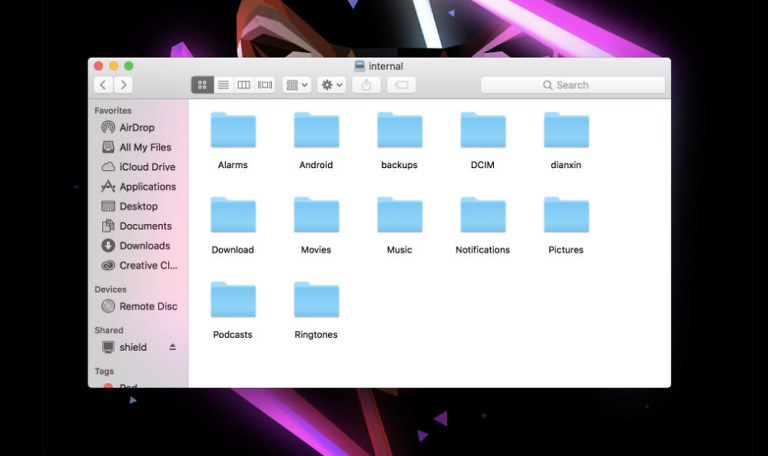Click the Share toolbar button
Screen dimensions: 768x456
click(x=366, y=85)
